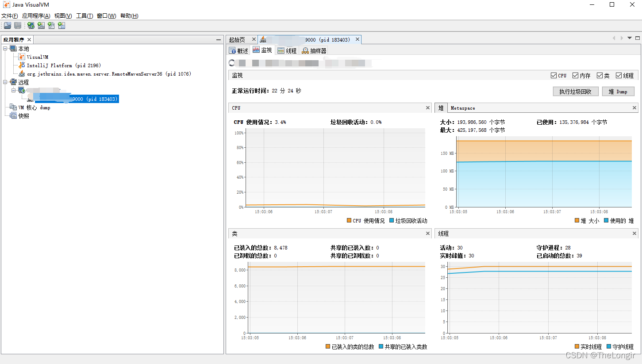Screen dimensions: 642x364
Task: Open the 文件(F) menu
Action: tap(9, 16)
